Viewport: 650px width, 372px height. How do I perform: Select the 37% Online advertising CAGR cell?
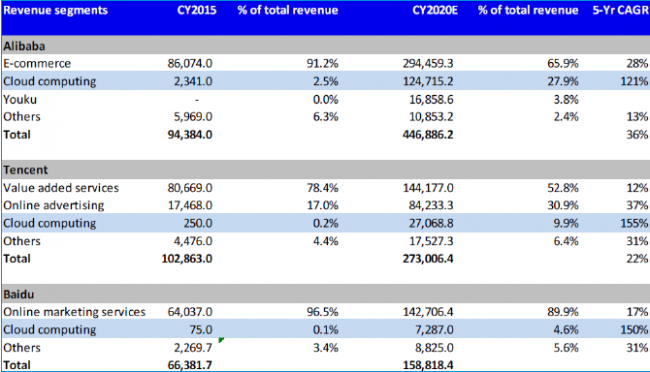click(x=637, y=205)
